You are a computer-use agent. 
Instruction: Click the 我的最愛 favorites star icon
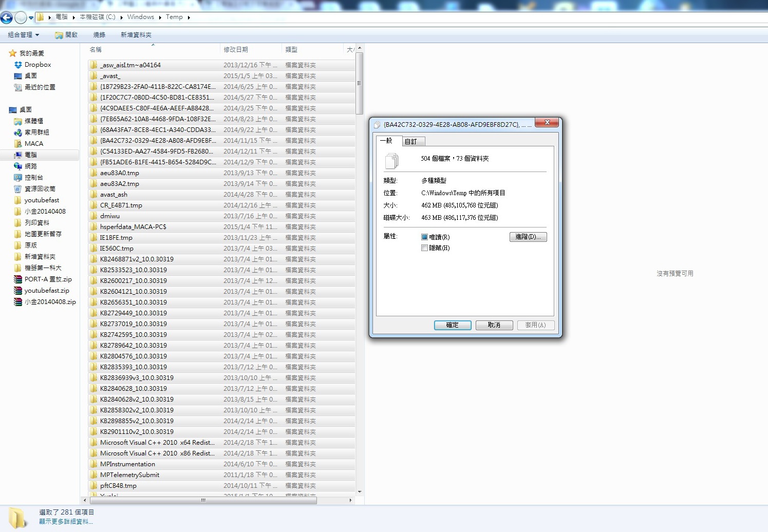[13, 53]
